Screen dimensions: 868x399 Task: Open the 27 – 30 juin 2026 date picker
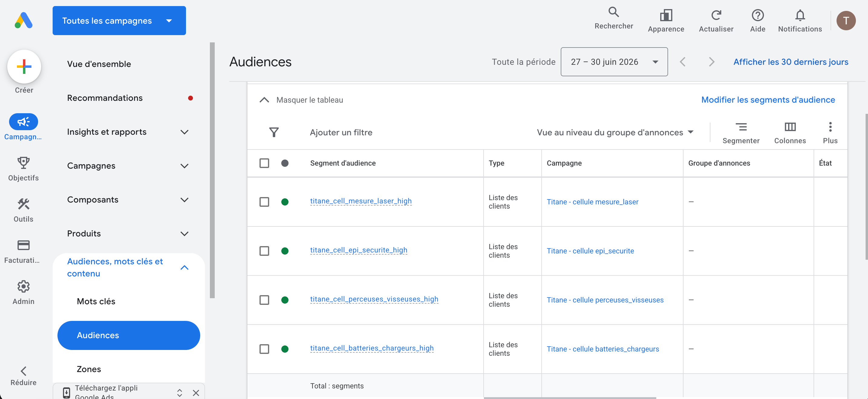614,62
